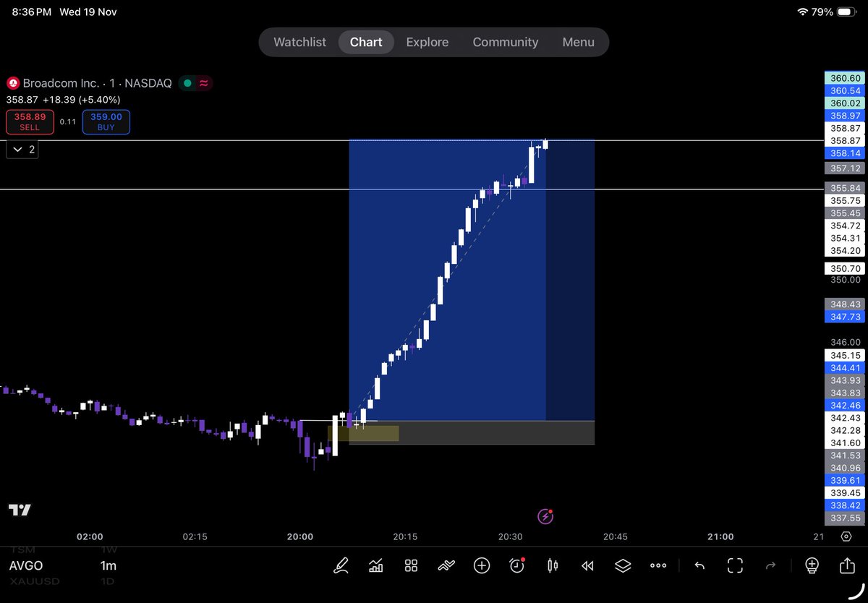868x603 pixels.
Task: Open the indicators icon on the toolbar
Action: 375,565
